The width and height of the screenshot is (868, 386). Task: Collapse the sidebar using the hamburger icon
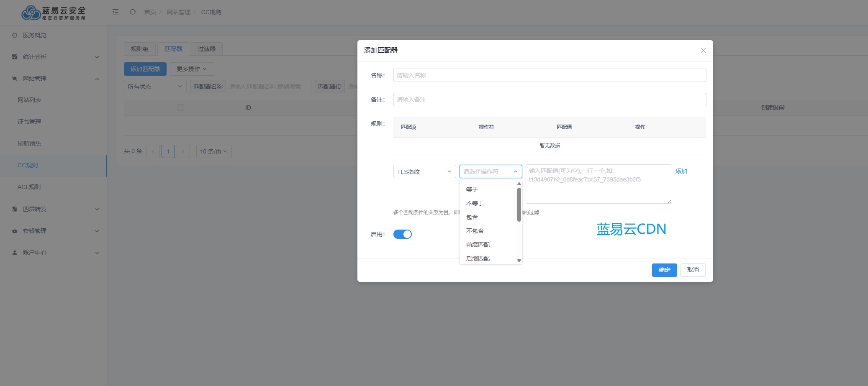116,12
